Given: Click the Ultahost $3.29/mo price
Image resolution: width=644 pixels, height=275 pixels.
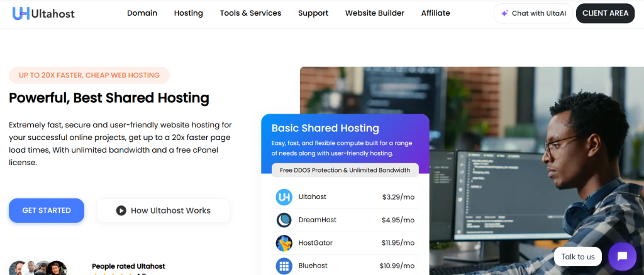Looking at the screenshot, I should pos(398,197).
